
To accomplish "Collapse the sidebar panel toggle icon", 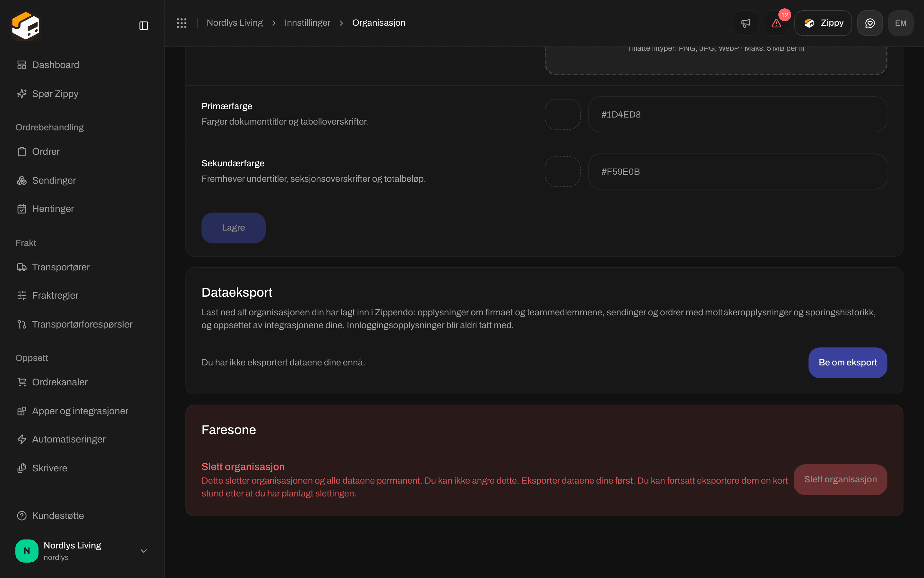I will 143,26.
